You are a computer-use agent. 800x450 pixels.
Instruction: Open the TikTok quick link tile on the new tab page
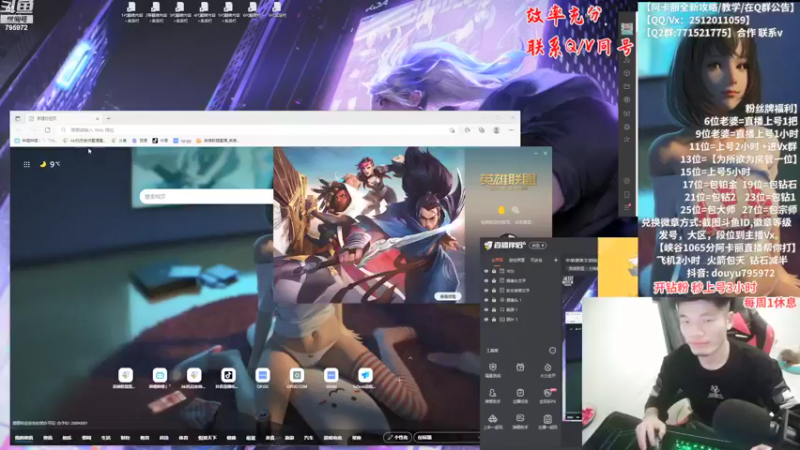tap(228, 376)
